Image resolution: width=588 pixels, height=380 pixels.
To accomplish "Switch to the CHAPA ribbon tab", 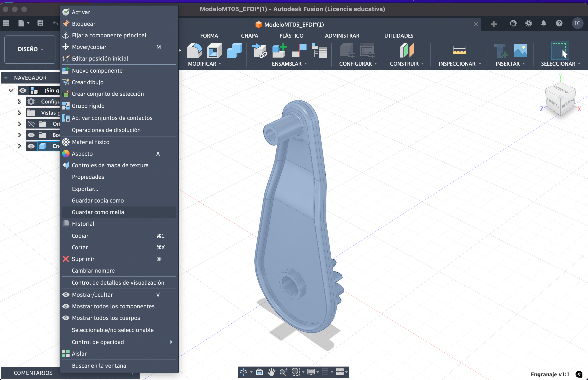I will [x=249, y=36].
